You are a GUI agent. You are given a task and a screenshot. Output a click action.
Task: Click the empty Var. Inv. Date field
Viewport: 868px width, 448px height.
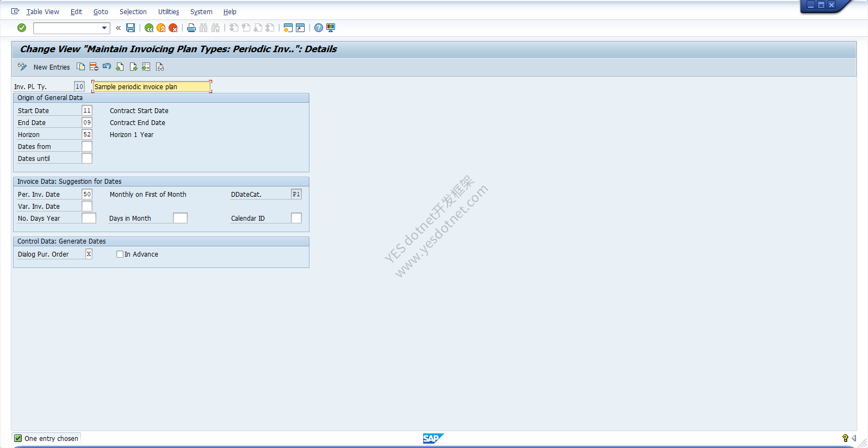[87, 206]
